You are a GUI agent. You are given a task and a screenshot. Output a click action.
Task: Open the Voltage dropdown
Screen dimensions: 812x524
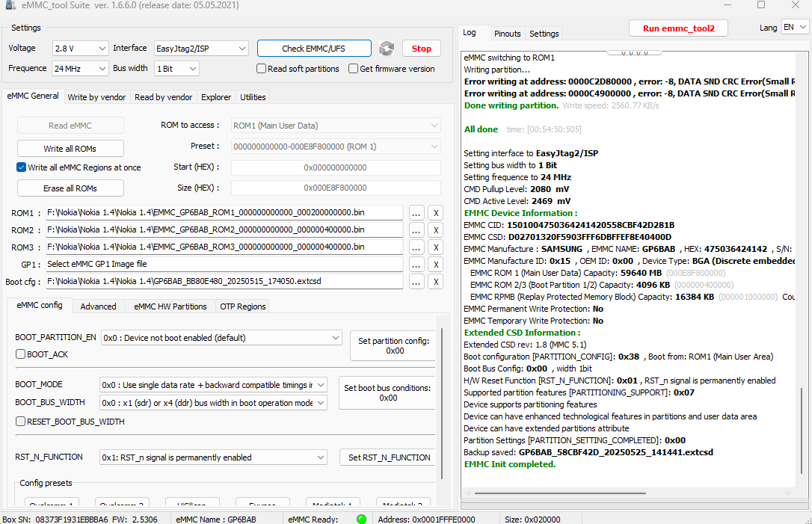80,48
